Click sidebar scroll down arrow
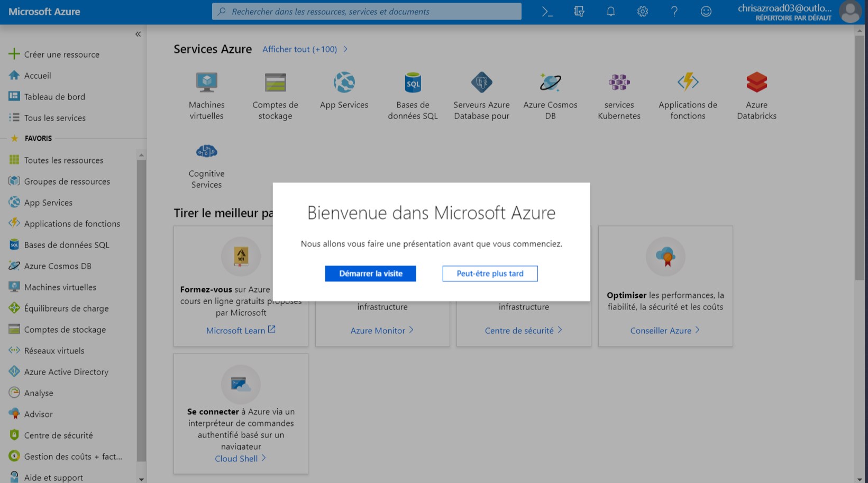 [x=141, y=479]
